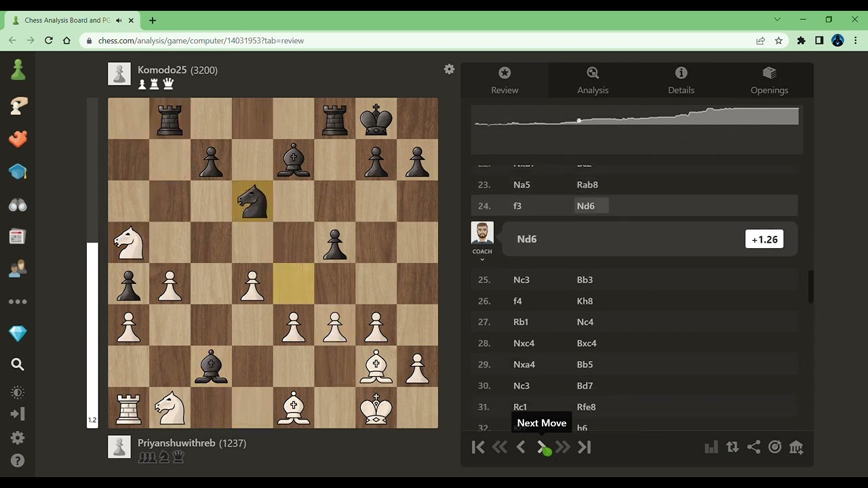868x488 pixels.
Task: Click the Coach avatar picture
Action: 482,233
